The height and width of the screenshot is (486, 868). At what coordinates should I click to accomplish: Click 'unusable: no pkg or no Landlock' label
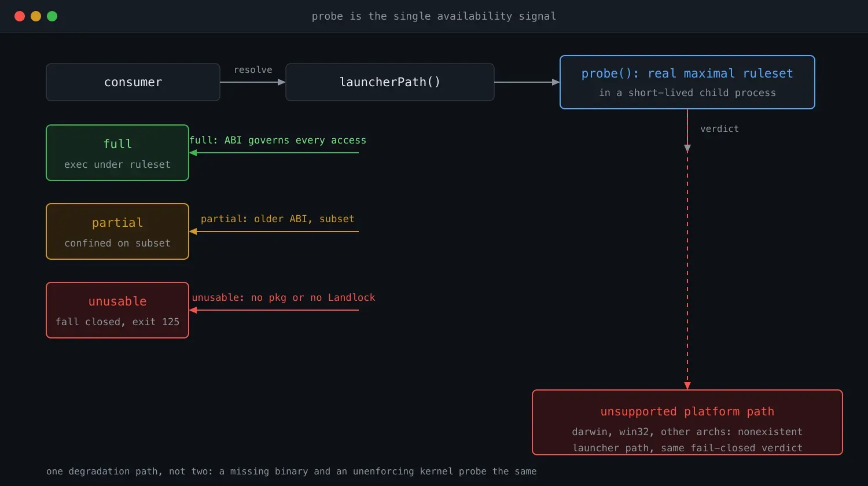tap(284, 297)
